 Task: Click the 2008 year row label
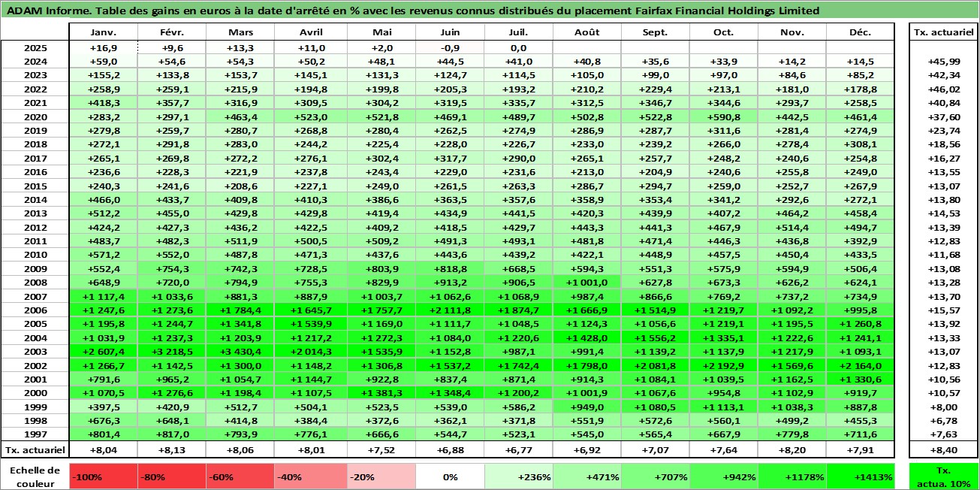click(x=35, y=282)
